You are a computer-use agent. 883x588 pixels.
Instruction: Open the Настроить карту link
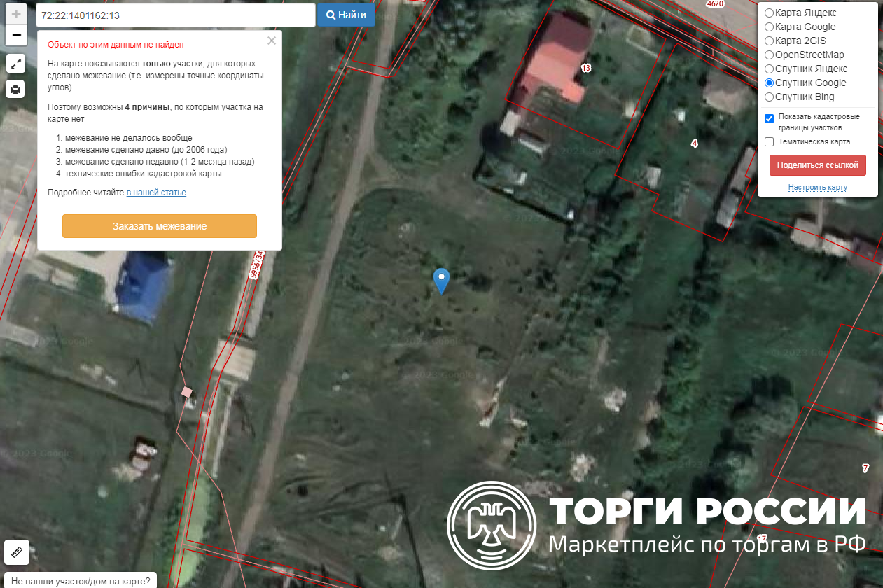pos(817,187)
